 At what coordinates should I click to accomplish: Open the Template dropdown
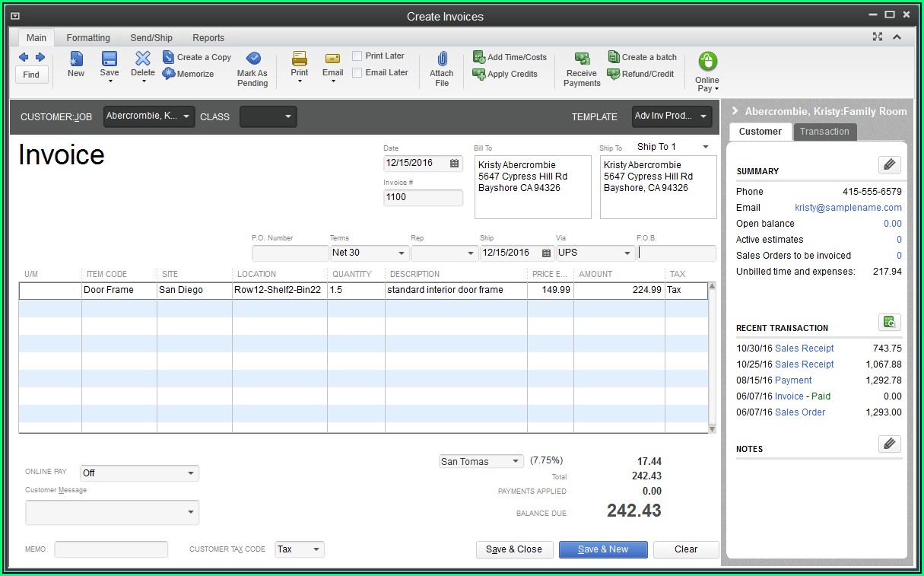(703, 116)
